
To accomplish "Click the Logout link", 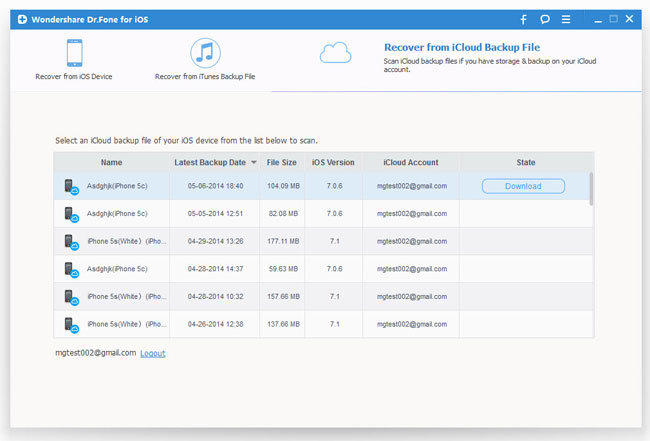I will pyautogui.click(x=153, y=353).
